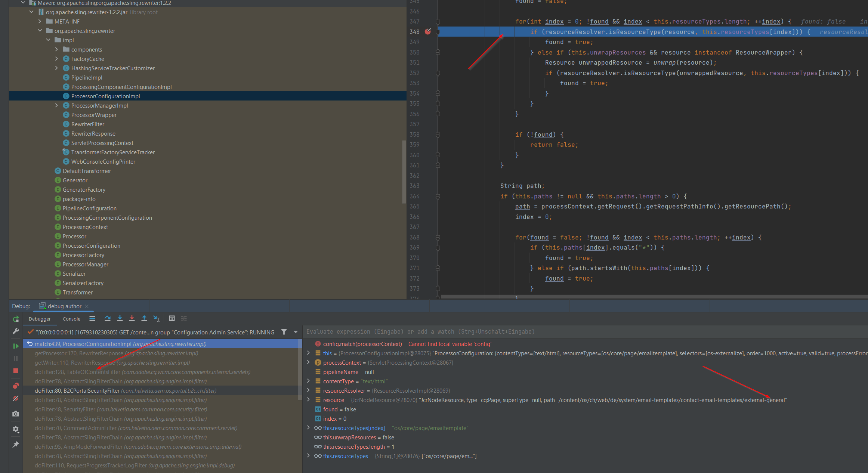Collapse the org.apache.sling.rewriter package
This screenshot has height=473, width=868.
(40, 31)
